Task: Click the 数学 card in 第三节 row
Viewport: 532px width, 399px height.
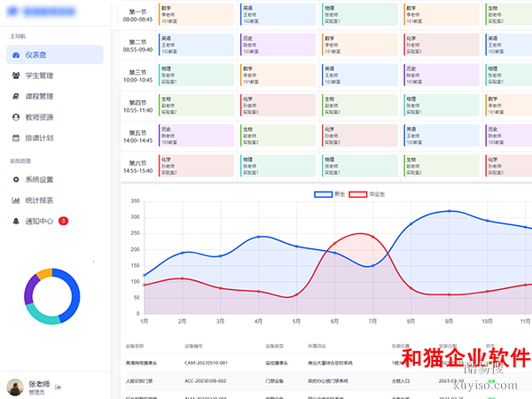Action: pyautogui.click(x=278, y=74)
